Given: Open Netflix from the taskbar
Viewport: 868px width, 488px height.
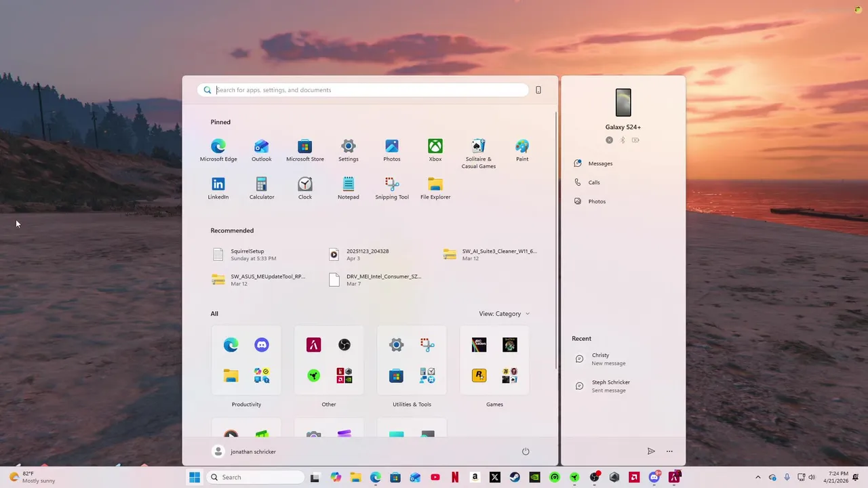Looking at the screenshot, I should coord(455,477).
